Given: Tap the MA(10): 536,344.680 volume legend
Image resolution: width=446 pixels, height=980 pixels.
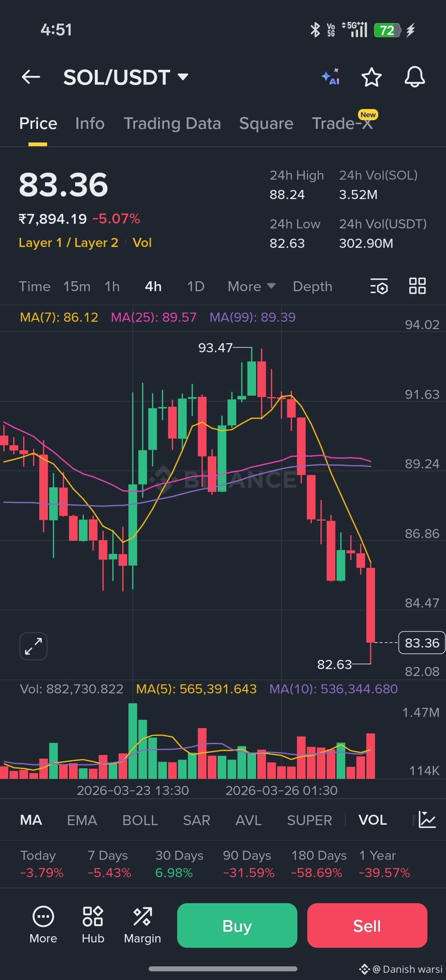Looking at the screenshot, I should coord(334,689).
